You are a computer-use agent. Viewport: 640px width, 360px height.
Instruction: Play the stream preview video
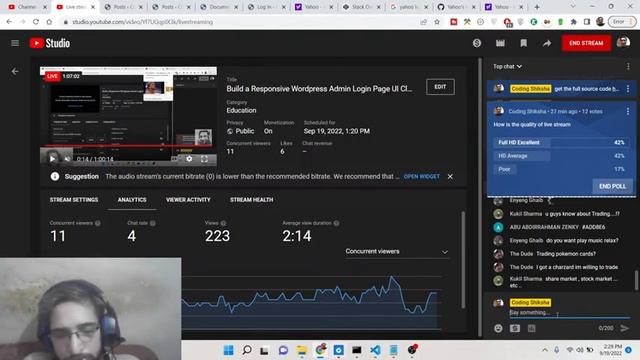pos(52,159)
